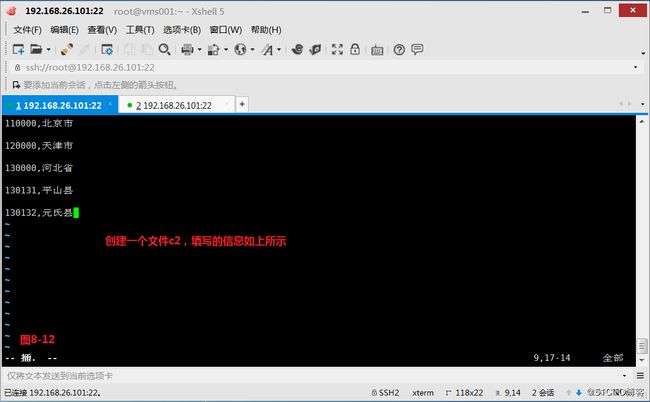Image resolution: width=650 pixels, height=402 pixels.
Task: Click the xterm status bar entry
Action: 423,392
